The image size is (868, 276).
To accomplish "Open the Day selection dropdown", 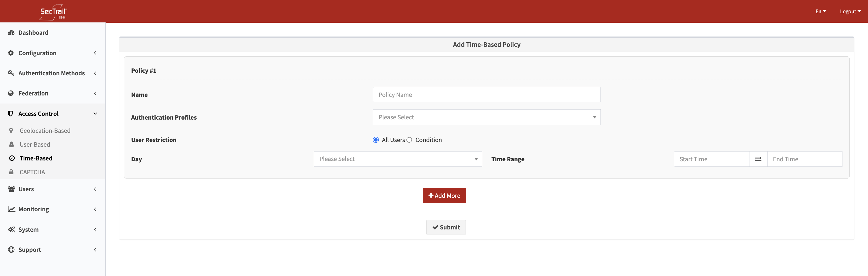I will [x=398, y=159].
